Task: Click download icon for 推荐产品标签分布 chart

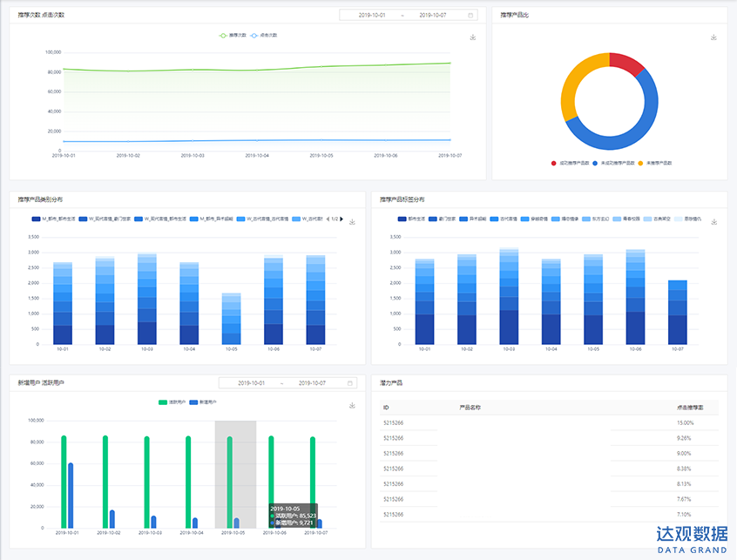Action: click(x=713, y=222)
